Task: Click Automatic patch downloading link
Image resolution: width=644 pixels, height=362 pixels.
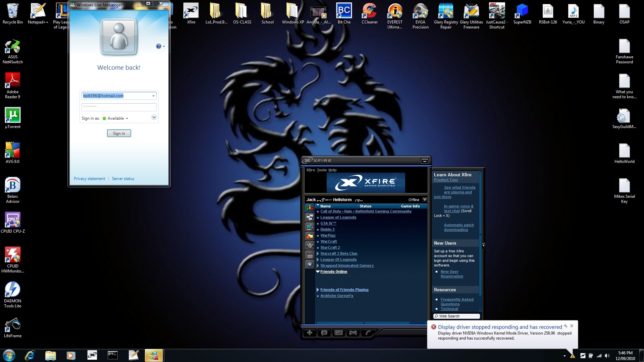Action: coord(459,228)
